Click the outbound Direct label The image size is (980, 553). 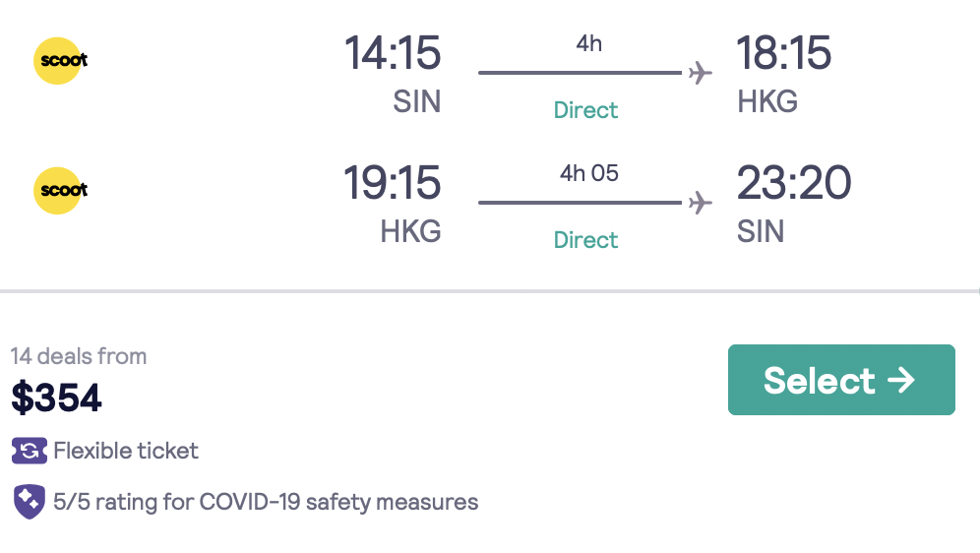click(x=585, y=110)
